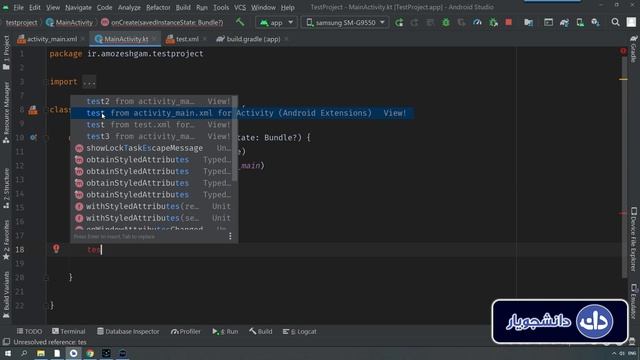The image size is (640, 360).
Task: Open the Gradle tool window
Action: (x=634, y=48)
